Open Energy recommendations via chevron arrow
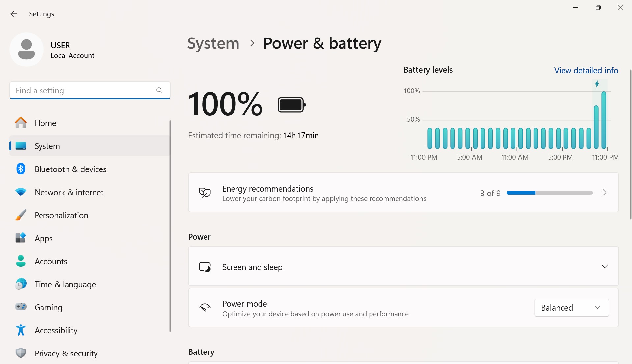 click(x=604, y=193)
